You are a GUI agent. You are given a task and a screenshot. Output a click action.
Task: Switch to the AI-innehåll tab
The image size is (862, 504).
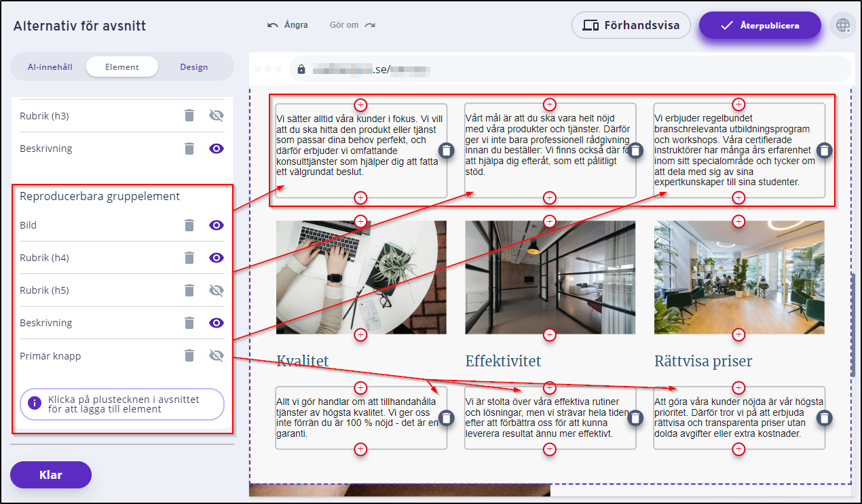point(50,67)
